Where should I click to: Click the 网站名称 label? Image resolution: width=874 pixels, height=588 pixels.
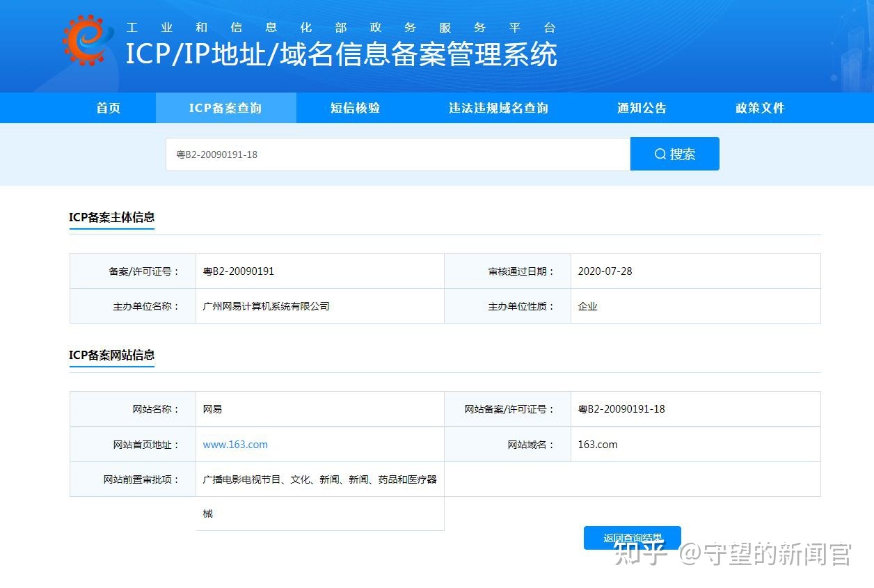point(156,409)
